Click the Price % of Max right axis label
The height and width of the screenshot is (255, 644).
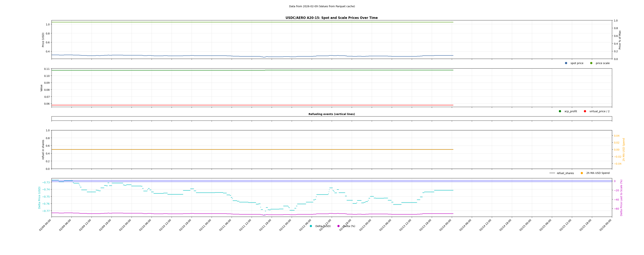coord(620,40)
